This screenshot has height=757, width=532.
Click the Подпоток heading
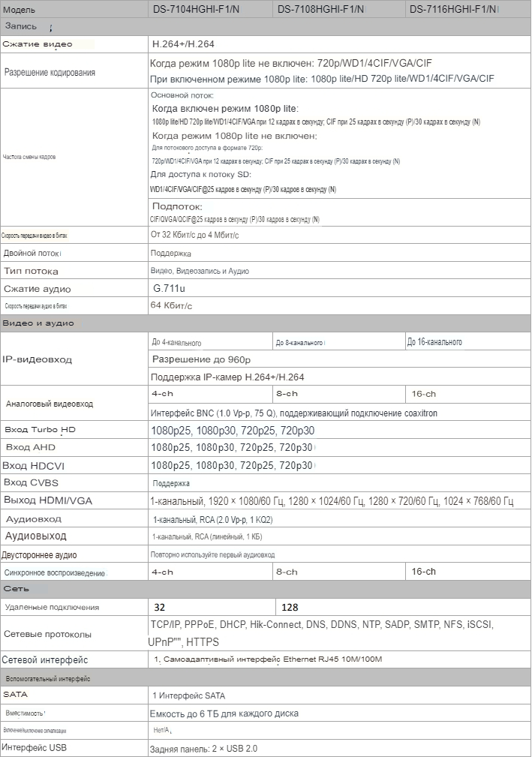(x=177, y=206)
